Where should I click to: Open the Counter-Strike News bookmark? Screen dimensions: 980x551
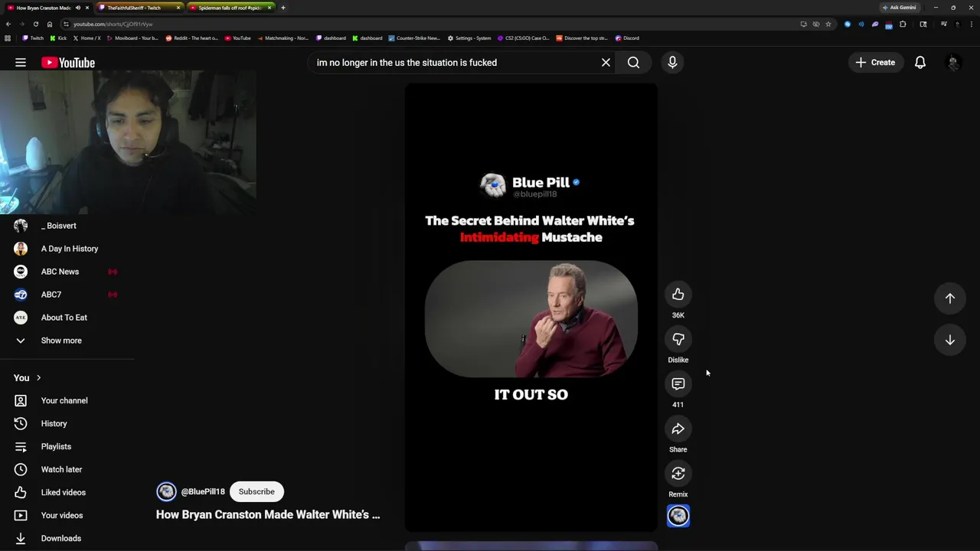(x=414, y=38)
